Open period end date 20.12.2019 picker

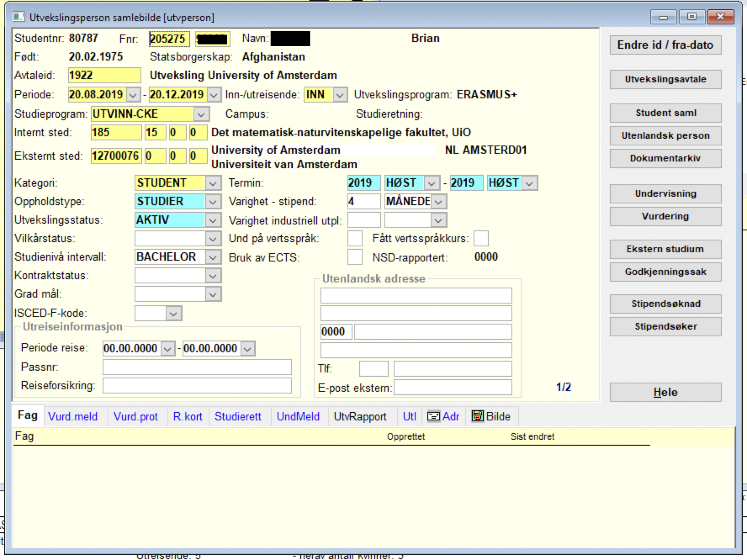214,95
